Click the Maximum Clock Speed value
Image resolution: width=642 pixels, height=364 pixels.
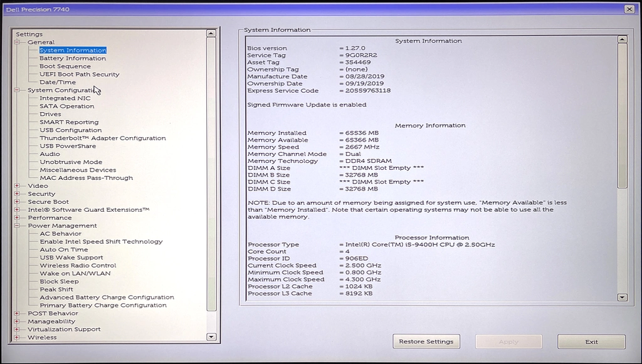click(363, 279)
